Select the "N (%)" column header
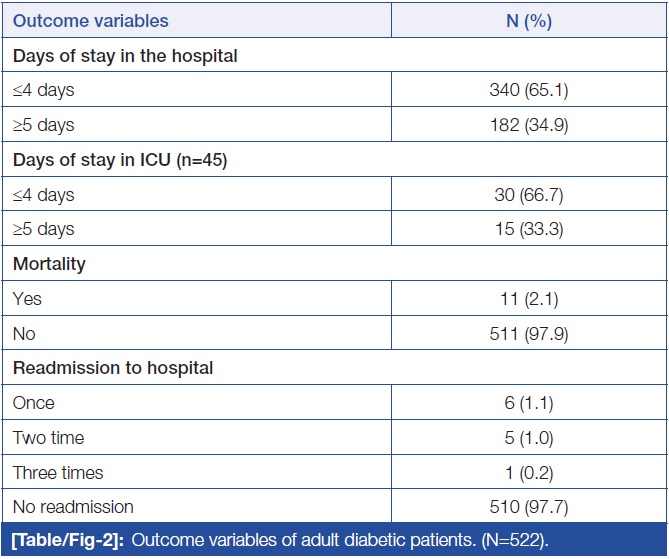 pos(530,20)
